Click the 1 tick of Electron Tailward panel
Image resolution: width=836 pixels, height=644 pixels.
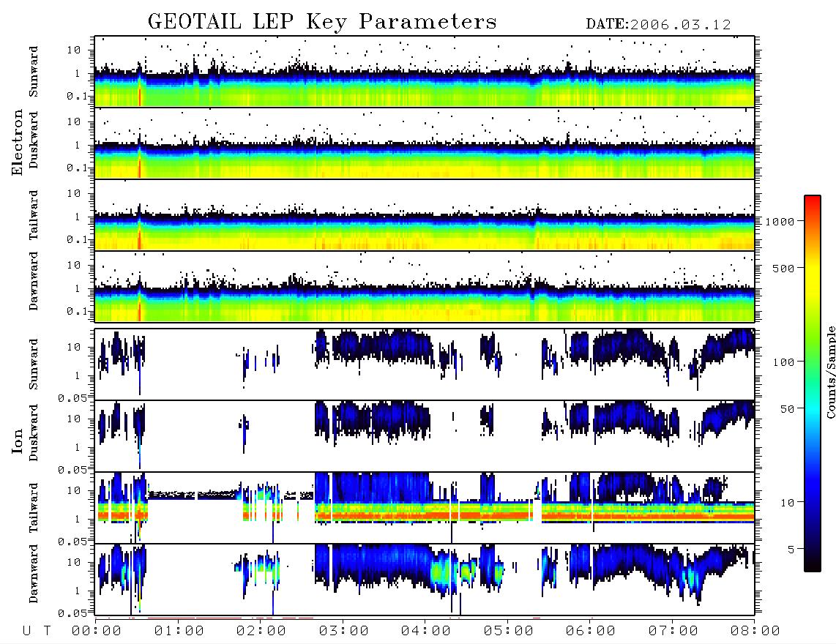(78, 217)
